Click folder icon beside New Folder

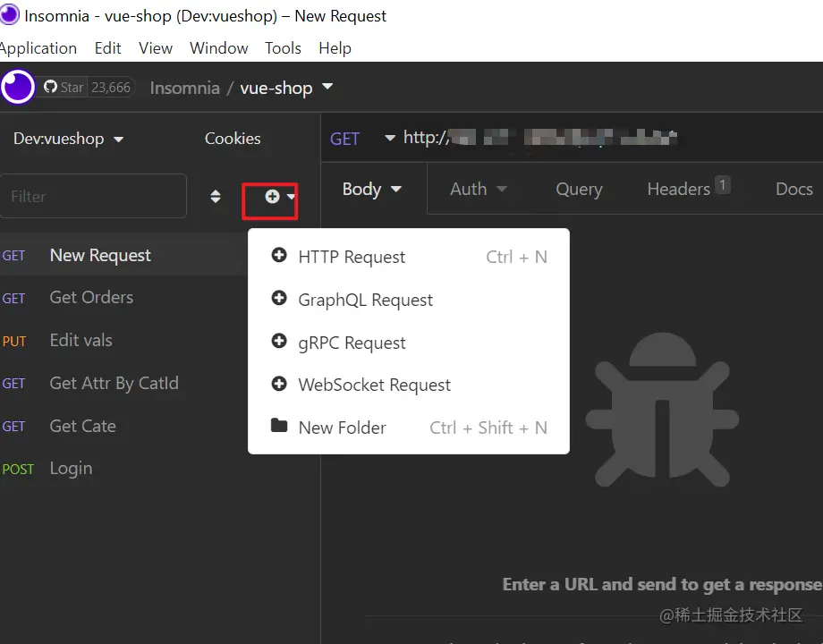tap(279, 425)
